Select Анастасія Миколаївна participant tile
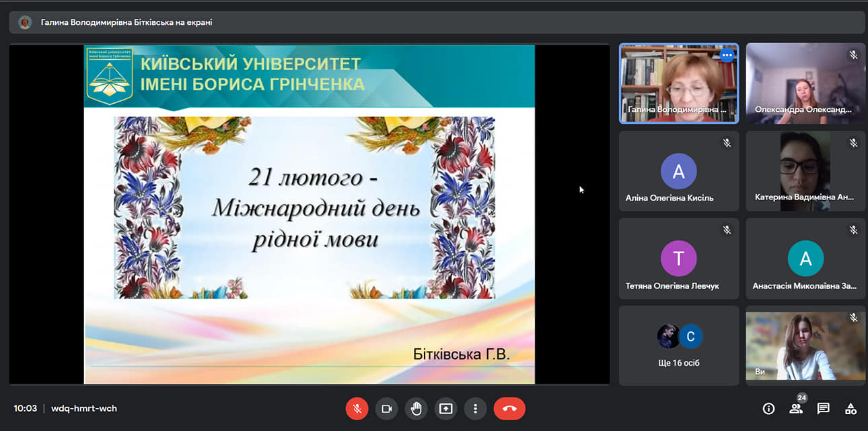This screenshot has height=431, width=868. click(x=805, y=259)
